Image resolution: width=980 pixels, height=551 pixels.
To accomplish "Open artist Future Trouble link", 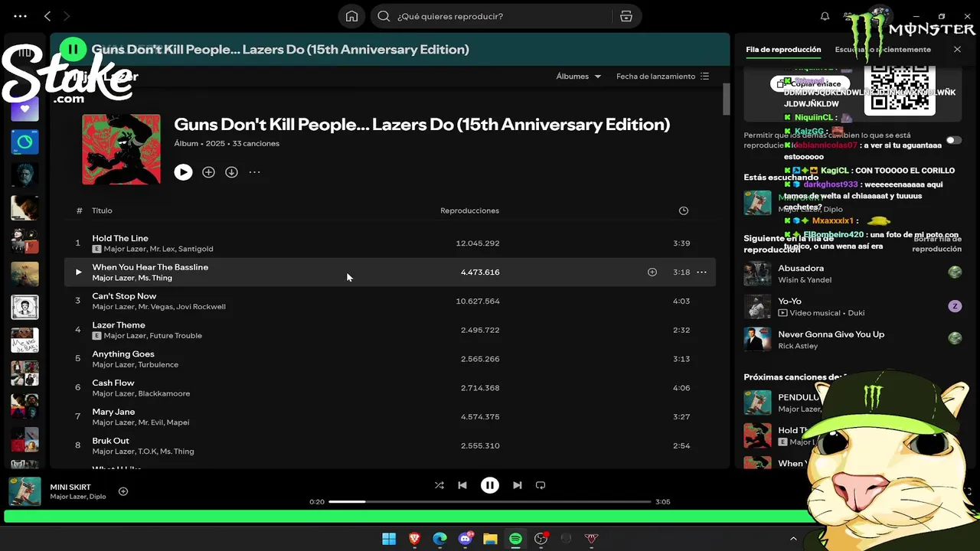I will click(x=175, y=336).
